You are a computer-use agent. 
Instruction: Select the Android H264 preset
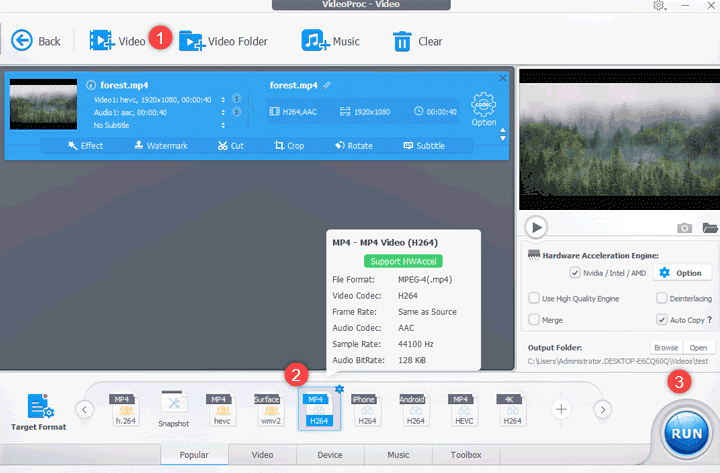[x=415, y=410]
